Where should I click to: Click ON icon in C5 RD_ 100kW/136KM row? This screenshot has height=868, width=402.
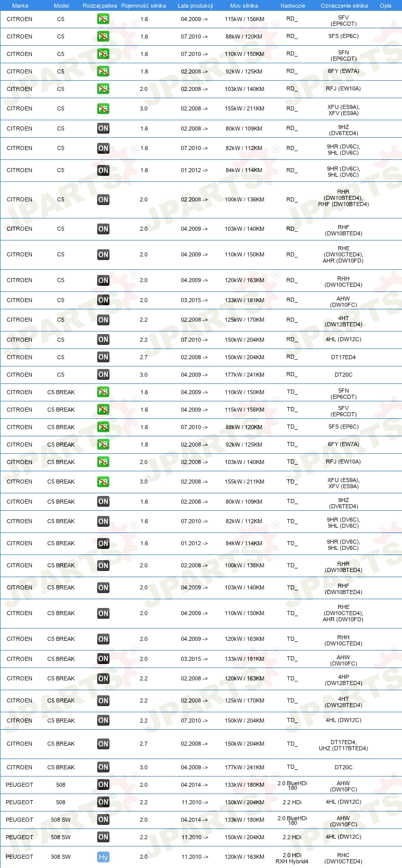(x=103, y=200)
